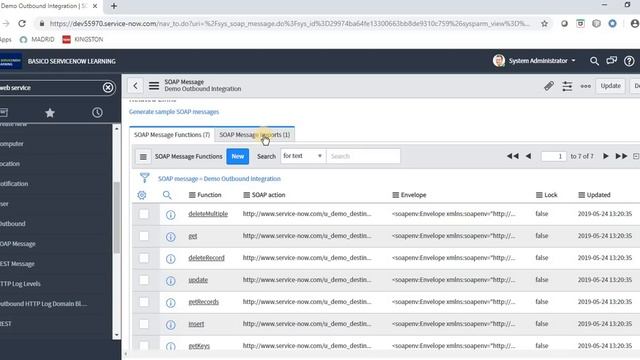Select the get row checkbox
This screenshot has width=640, height=360.
[144, 236]
